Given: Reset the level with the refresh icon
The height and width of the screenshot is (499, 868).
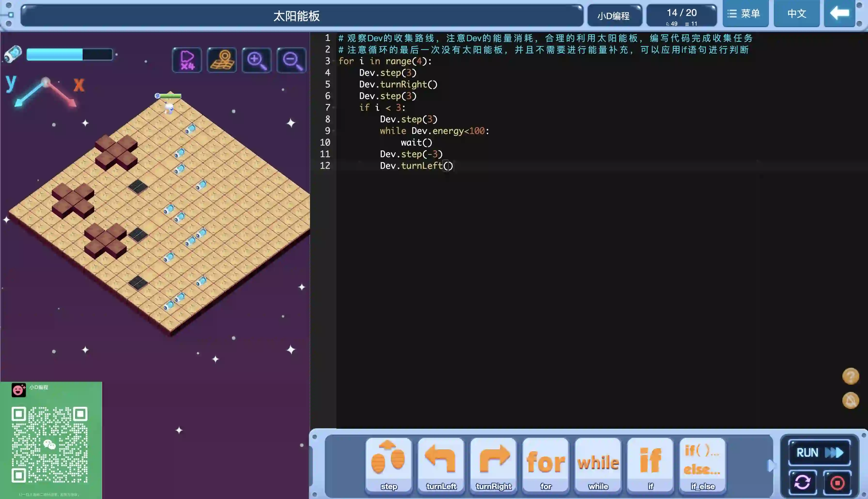Looking at the screenshot, I should [x=802, y=483].
